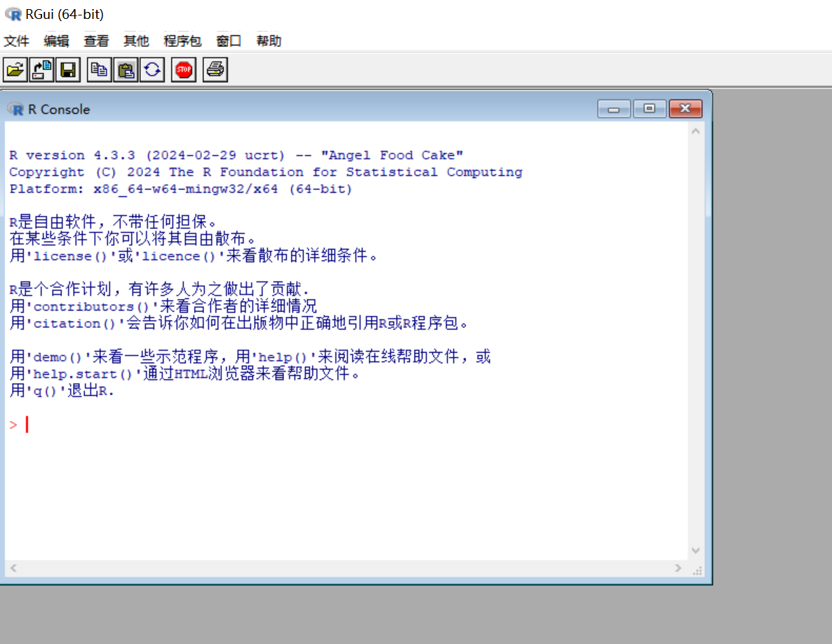This screenshot has height=644, width=832.
Task: Open the 文件 menu
Action: 16,41
